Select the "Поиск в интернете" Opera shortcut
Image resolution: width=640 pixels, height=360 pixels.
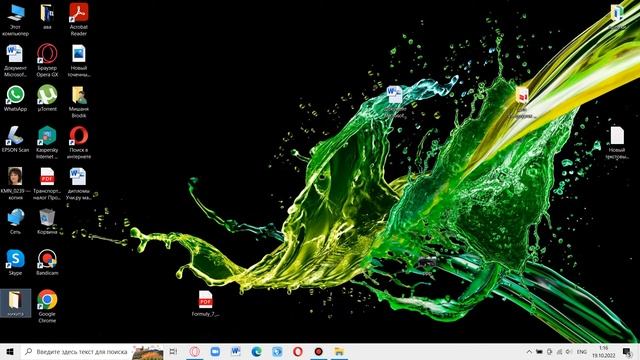point(79,142)
